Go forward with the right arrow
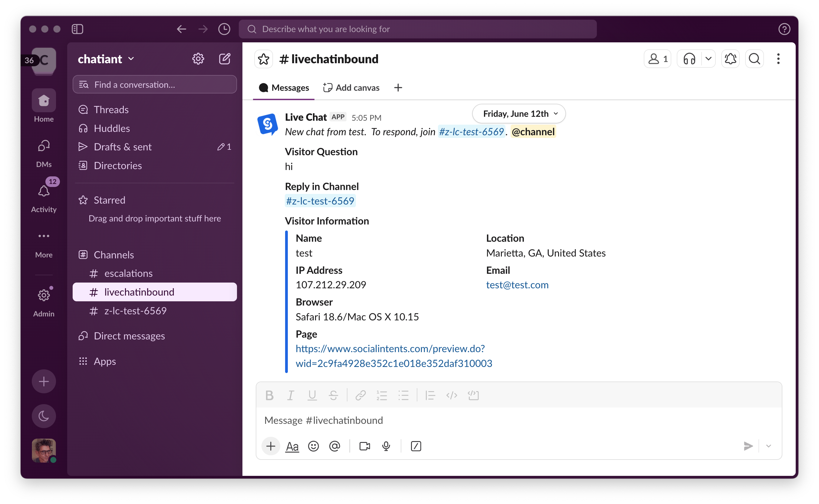Screen dimensions: 819x504 [x=203, y=29]
